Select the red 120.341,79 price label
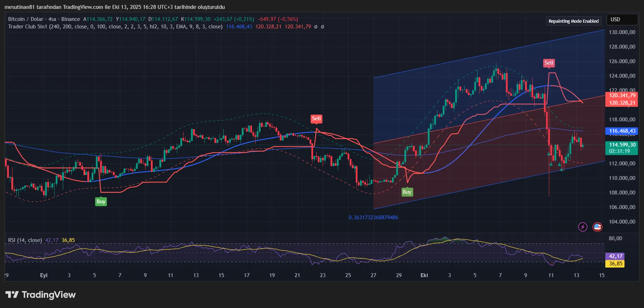Screen dimensions: 644x308 622,95
